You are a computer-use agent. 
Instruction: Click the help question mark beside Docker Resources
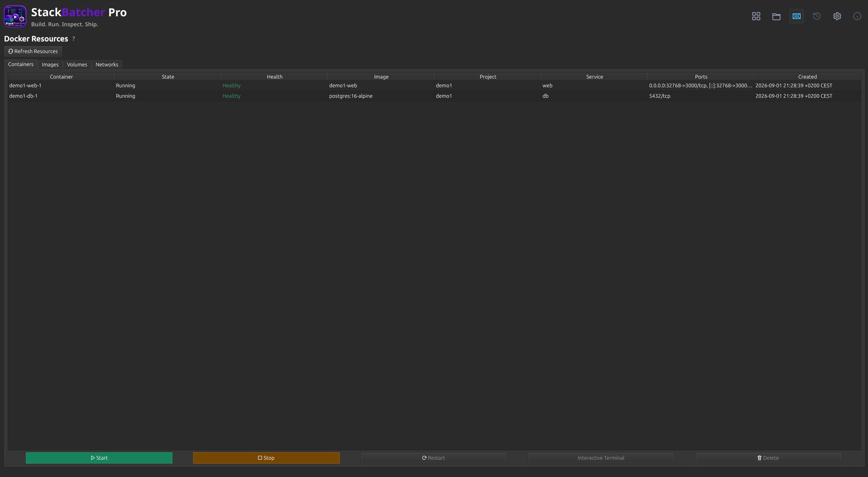click(73, 39)
